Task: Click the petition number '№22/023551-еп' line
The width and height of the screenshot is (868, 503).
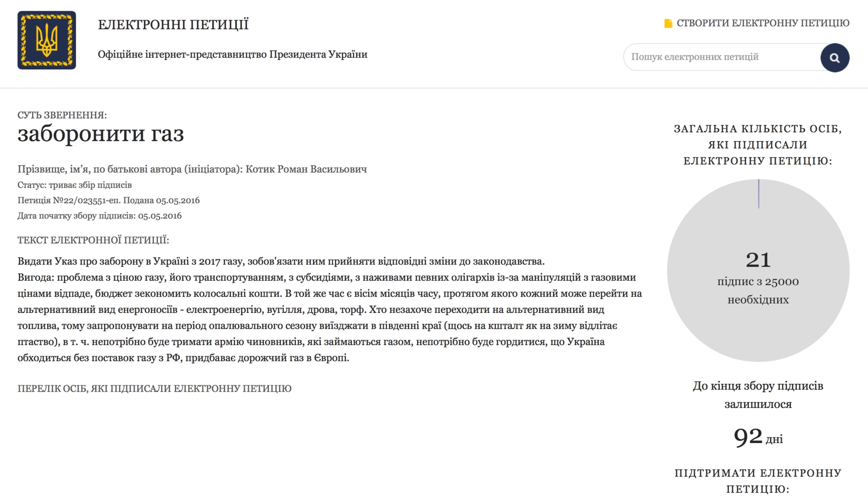Action: 108,200
